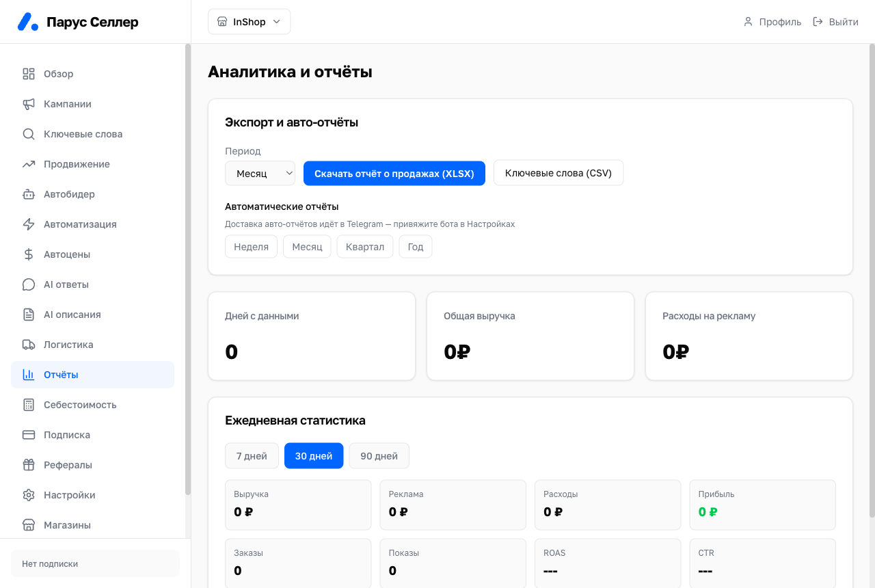The image size is (875, 588).
Task: Click the Ключевые слова magnifier icon
Action: tap(29, 134)
